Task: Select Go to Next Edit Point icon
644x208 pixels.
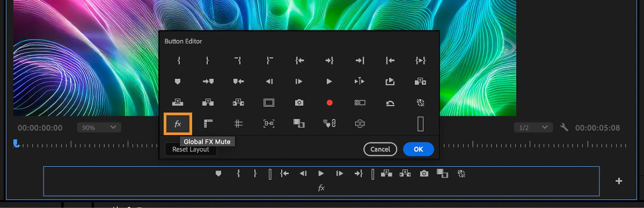Action: (x=360, y=61)
